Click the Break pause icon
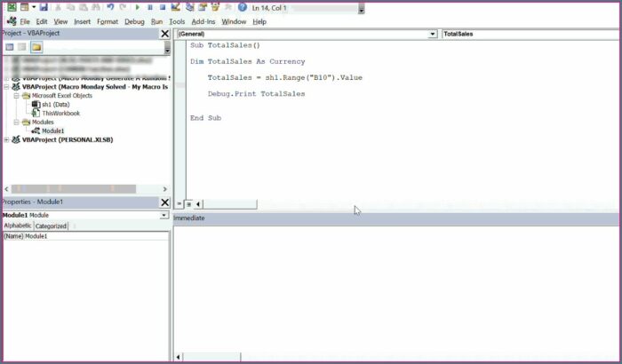 click(150, 7)
